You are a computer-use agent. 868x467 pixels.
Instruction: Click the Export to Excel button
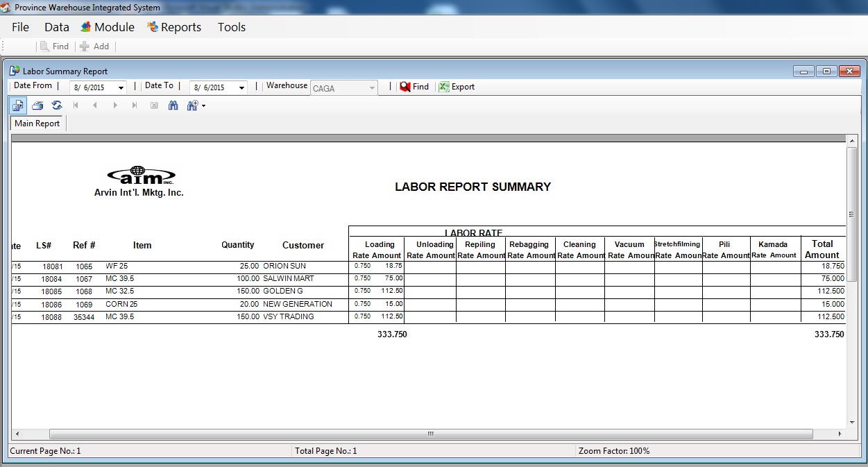pos(457,87)
